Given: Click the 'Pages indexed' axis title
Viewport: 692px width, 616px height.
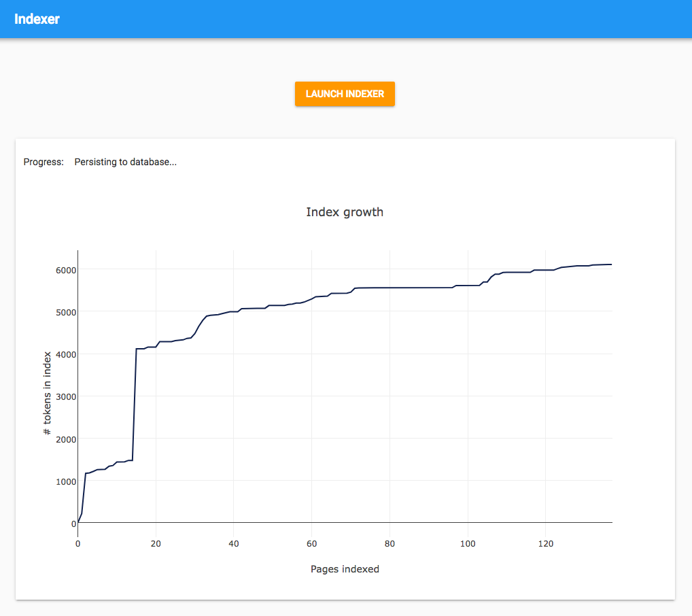Looking at the screenshot, I should pyautogui.click(x=345, y=569).
